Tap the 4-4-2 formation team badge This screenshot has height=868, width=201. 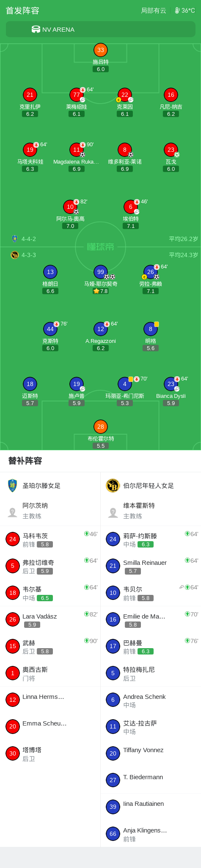click(x=15, y=239)
